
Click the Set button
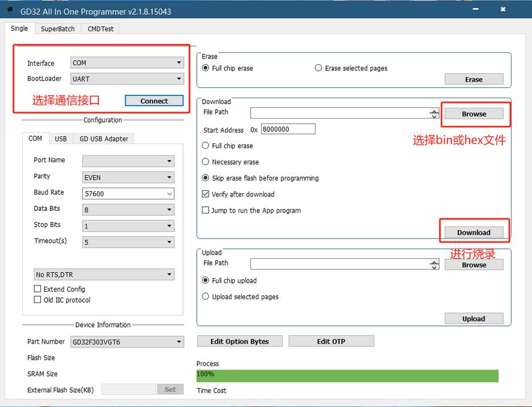pyautogui.click(x=170, y=389)
